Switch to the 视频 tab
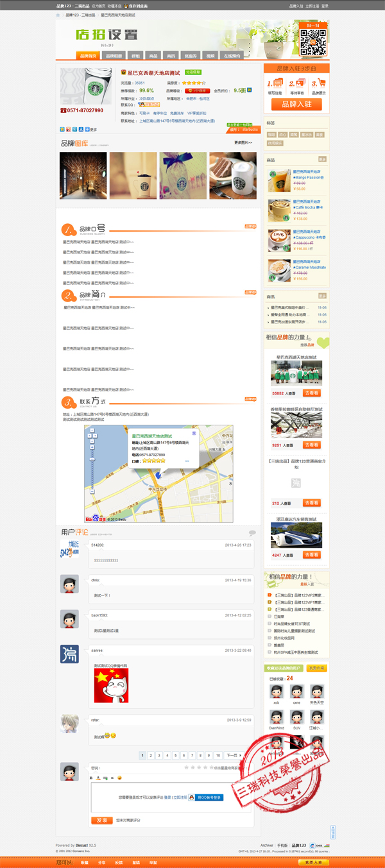The width and height of the screenshot is (385, 868). click(210, 56)
